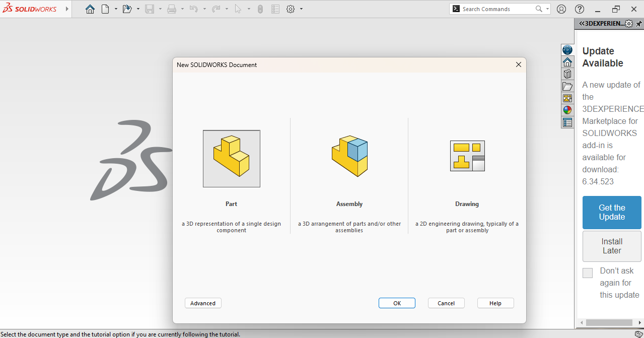Open the Print dropdown arrow
Image resolution: width=644 pixels, height=338 pixels.
point(182,9)
